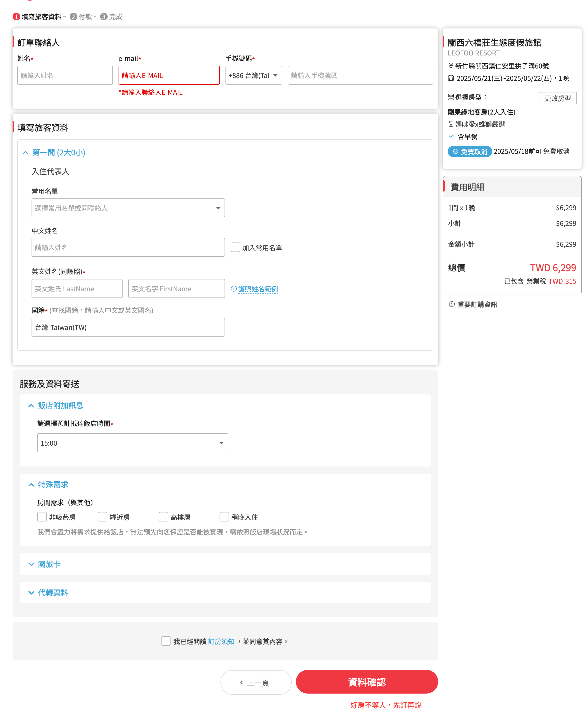Image resolution: width=588 pixels, height=713 pixels.
Task: Click the info icon beside 重要訂購資訊
Action: tap(451, 304)
